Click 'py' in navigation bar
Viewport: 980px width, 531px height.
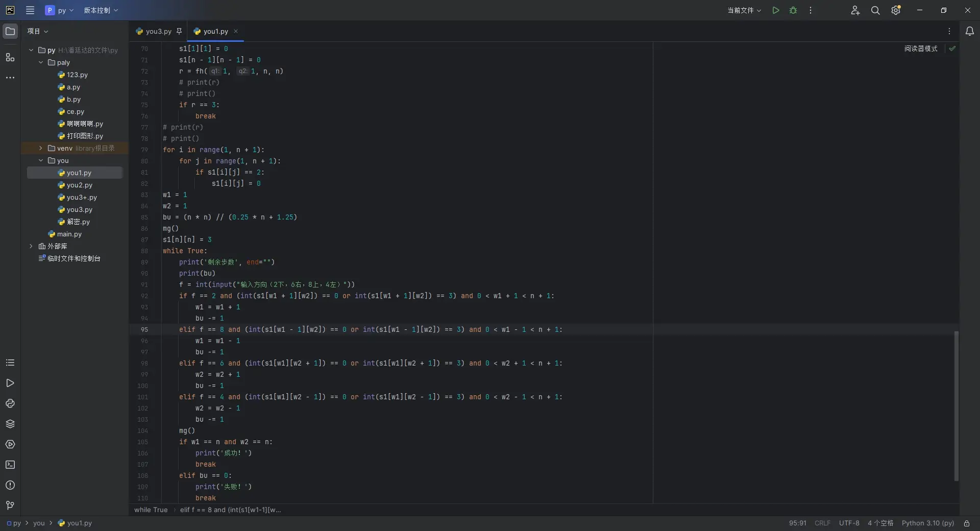click(14, 523)
